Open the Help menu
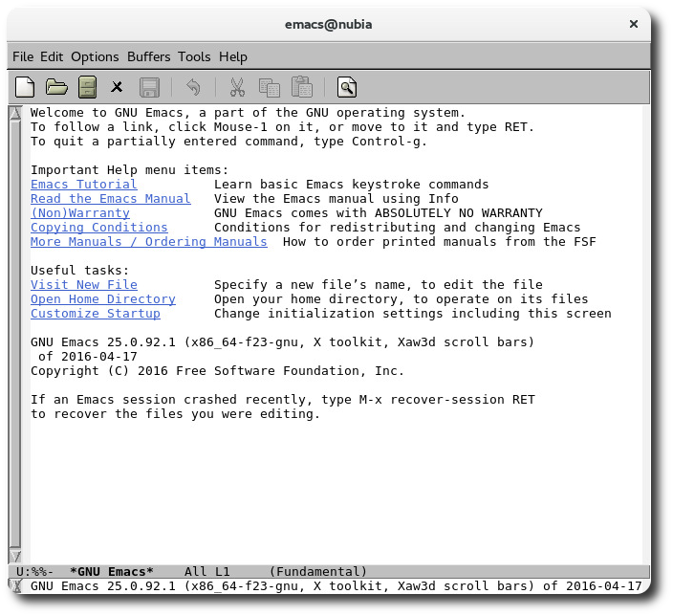 click(232, 56)
